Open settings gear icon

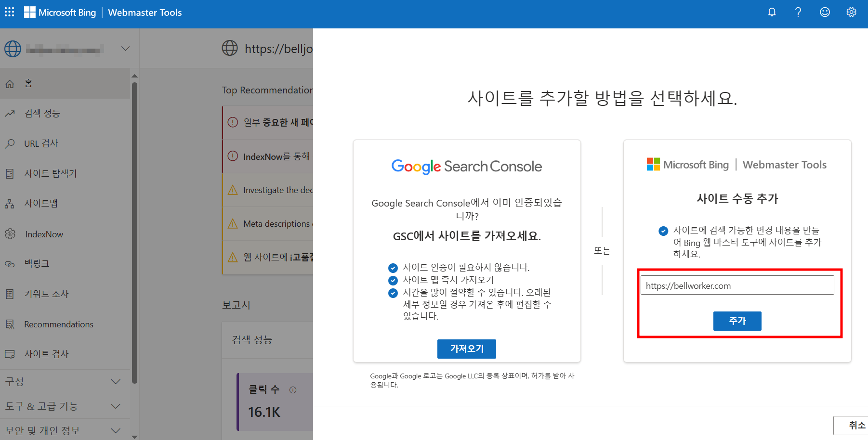(x=851, y=12)
